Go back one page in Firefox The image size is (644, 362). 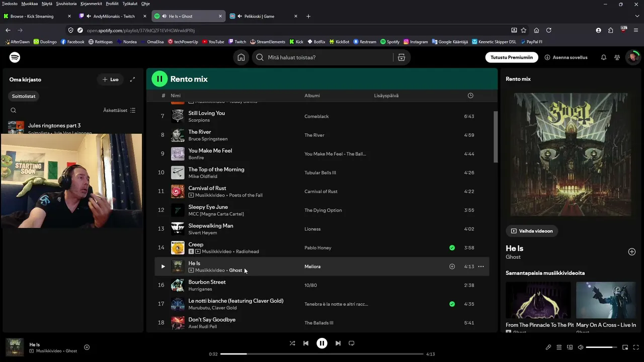click(x=8, y=30)
